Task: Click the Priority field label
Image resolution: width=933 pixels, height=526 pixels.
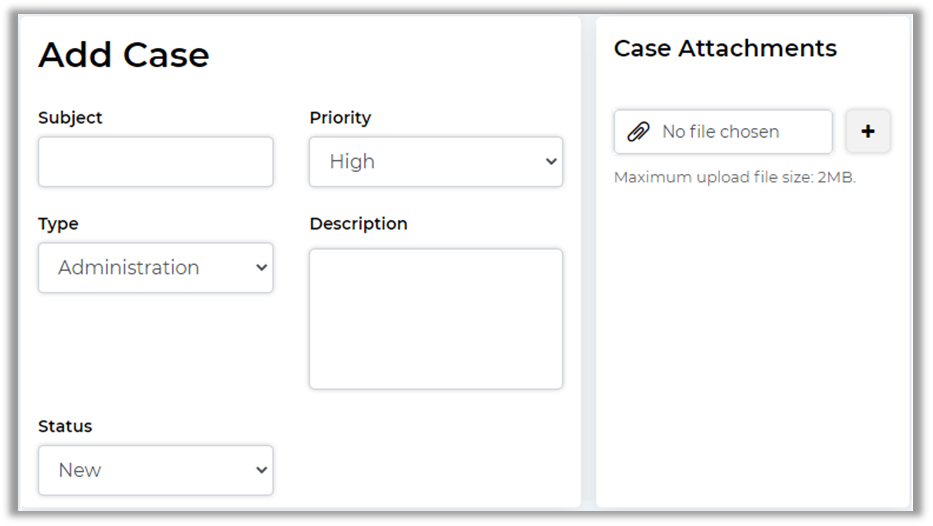Action: coord(340,118)
